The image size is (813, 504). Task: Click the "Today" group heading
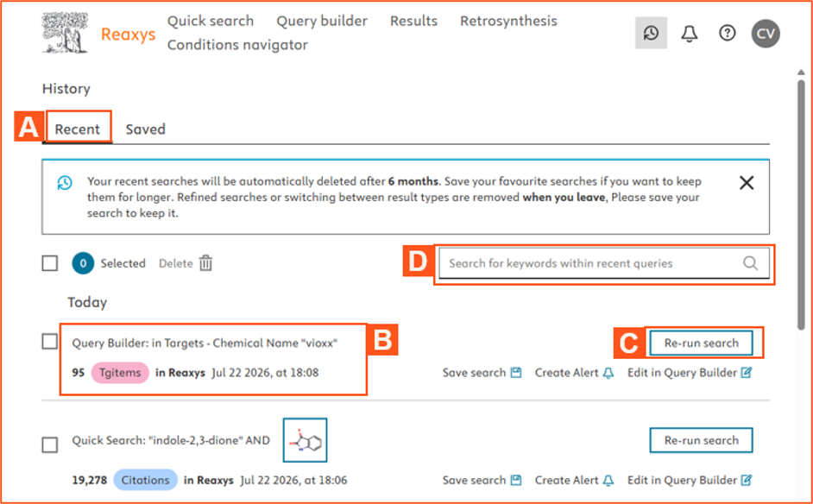point(87,302)
